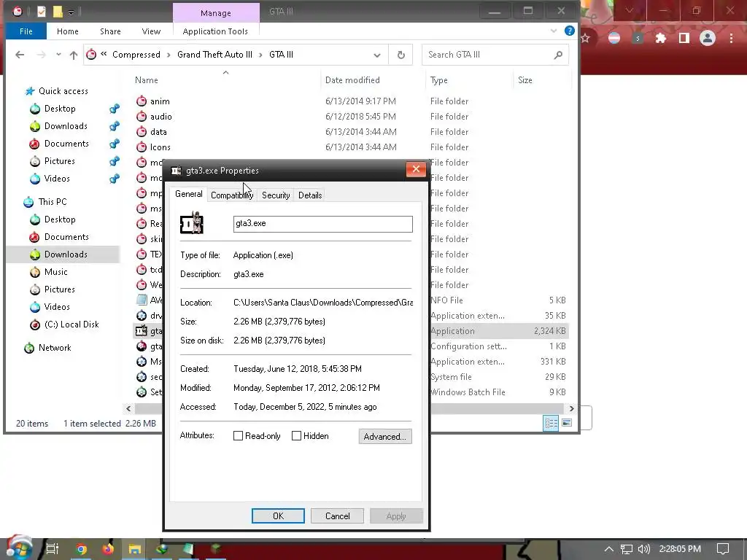Switch to the Compatibility tab in Properties
Viewport: 747px width, 560px height.
(x=232, y=195)
